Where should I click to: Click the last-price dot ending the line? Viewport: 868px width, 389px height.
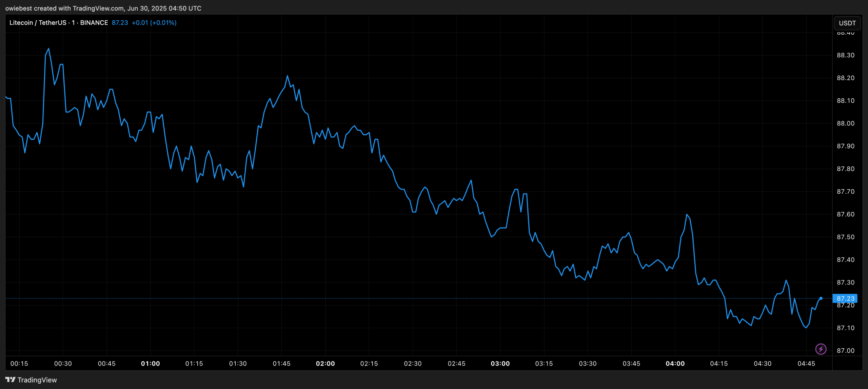pos(821,298)
